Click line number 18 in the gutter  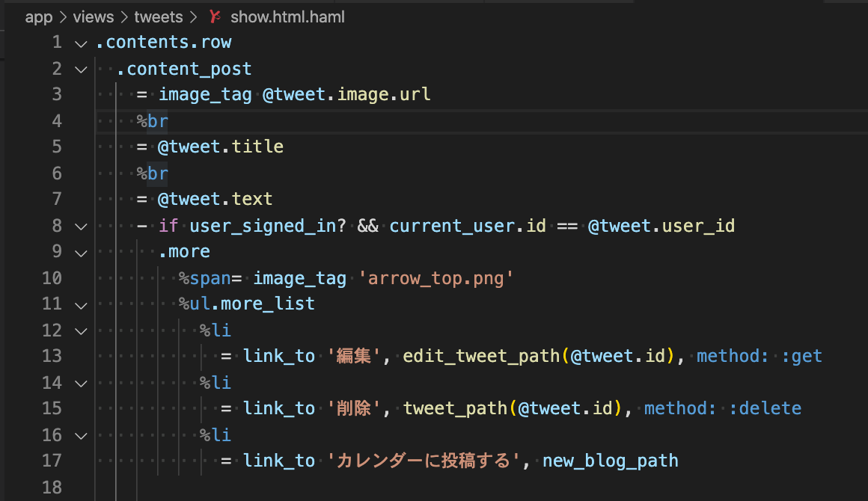(52, 488)
